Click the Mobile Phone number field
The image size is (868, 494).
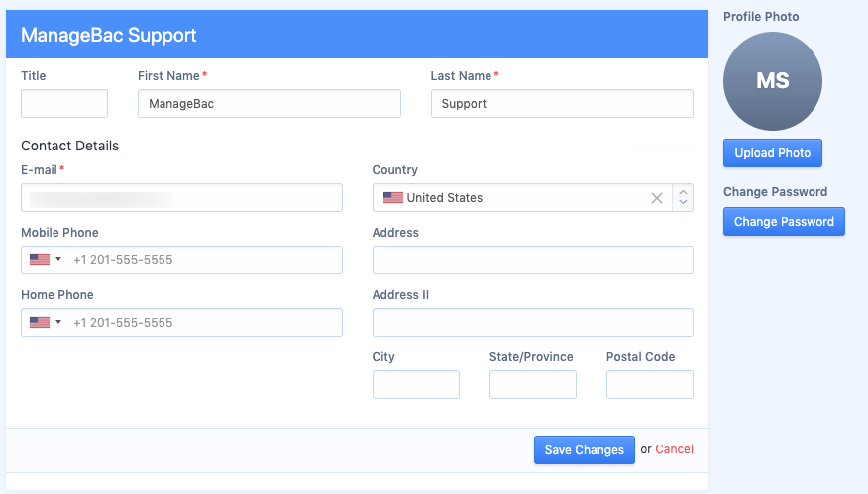(205, 260)
